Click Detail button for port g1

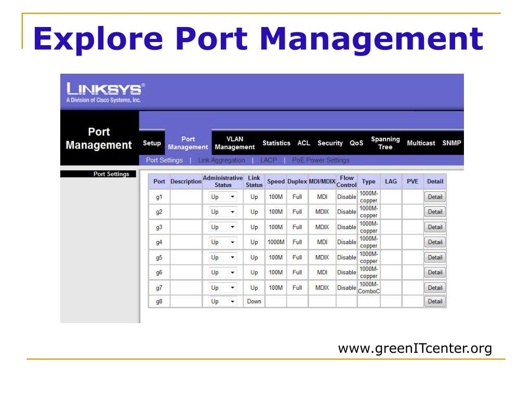435,197
